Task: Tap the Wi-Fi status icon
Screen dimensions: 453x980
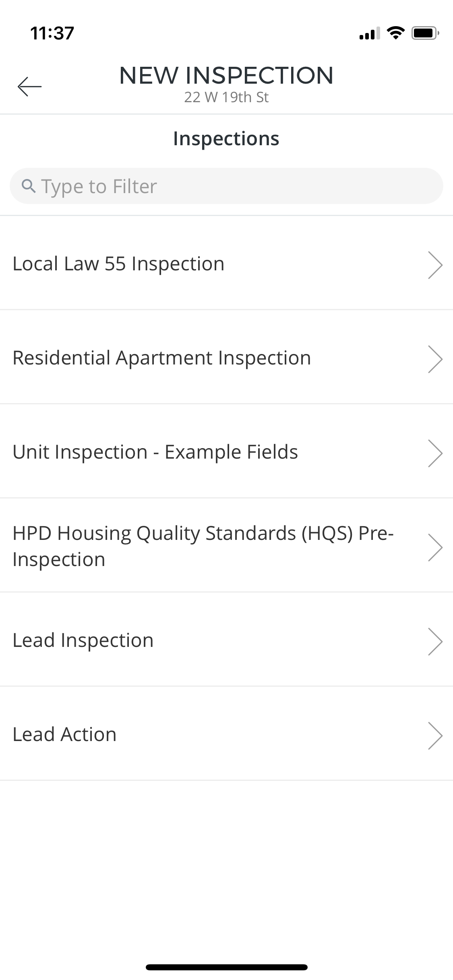Action: click(396, 33)
